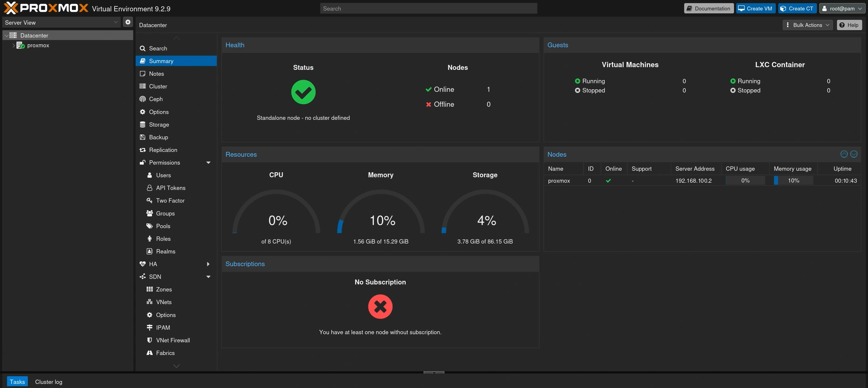
Task: Click the Realms address book icon
Action: [150, 251]
